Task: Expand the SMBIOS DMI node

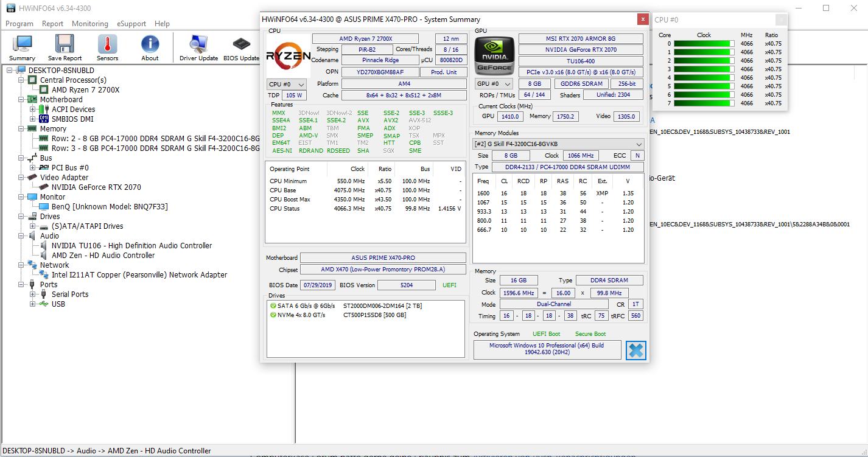Action: [x=33, y=119]
